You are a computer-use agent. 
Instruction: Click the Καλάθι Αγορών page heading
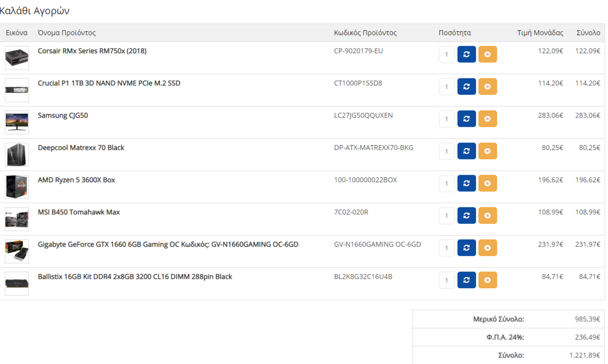[x=35, y=11]
